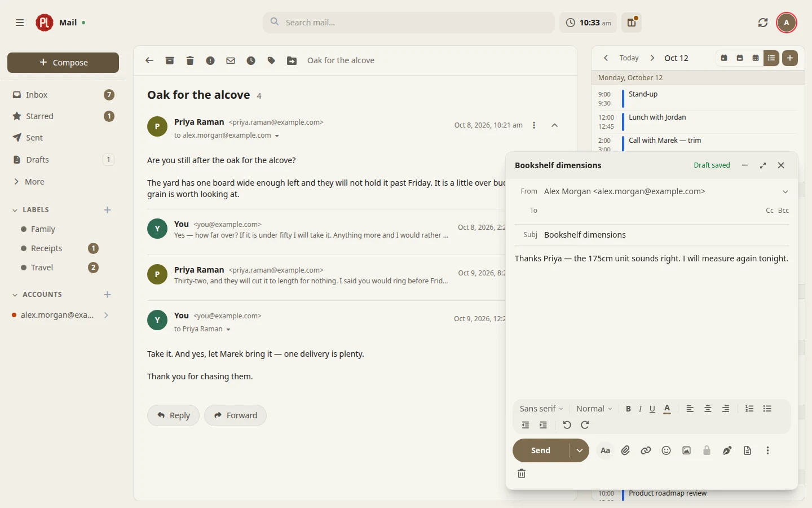Toggle the calendar panel icon in header
The height and width of the screenshot is (508, 812).
(x=632, y=23)
